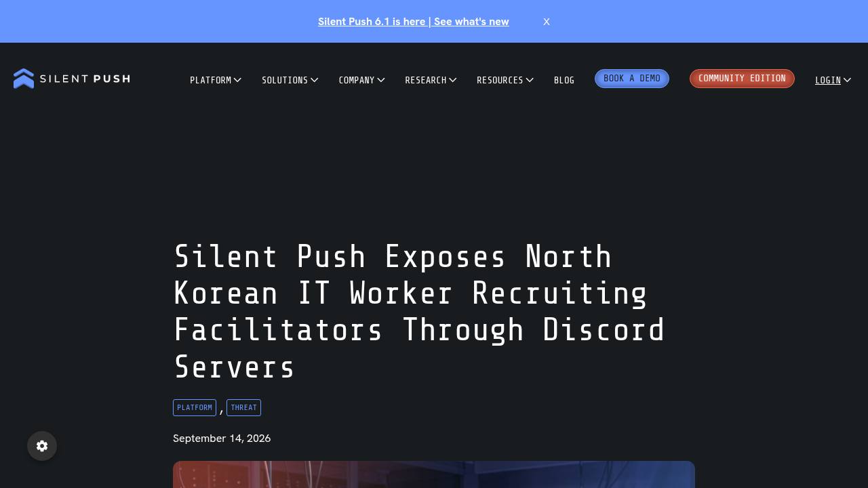868x488 pixels.
Task: Expand the Research menu
Action: [x=431, y=80]
